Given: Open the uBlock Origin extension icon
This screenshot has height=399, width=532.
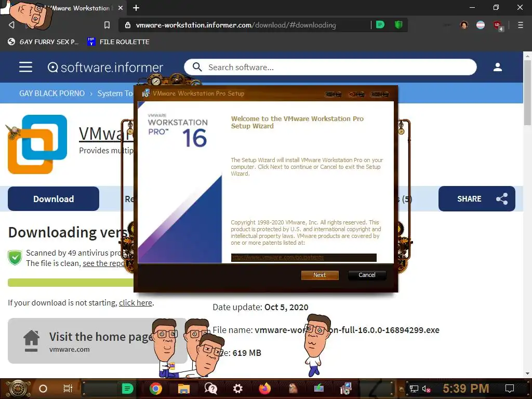Looking at the screenshot, I should tap(498, 25).
